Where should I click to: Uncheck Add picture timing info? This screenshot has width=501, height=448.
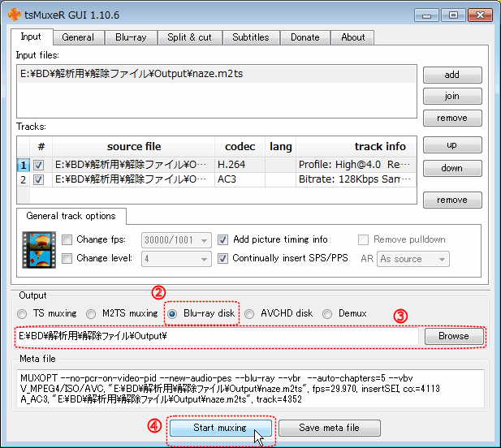pyautogui.click(x=223, y=240)
